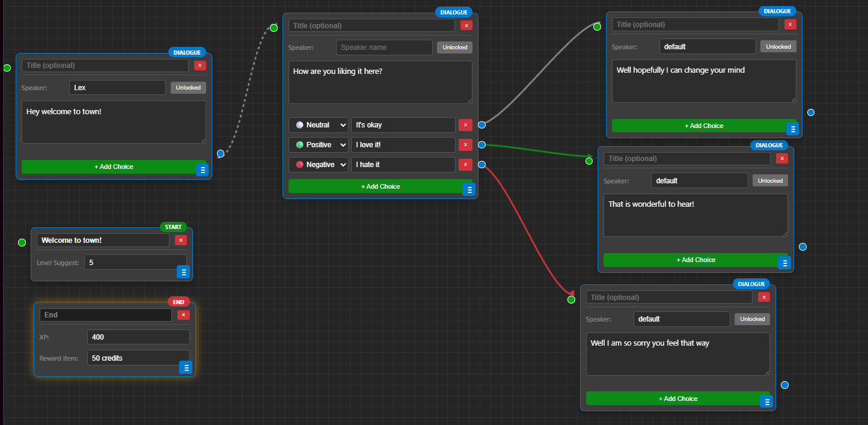Toggle Unlocked on the 'so sorry' node
Image resolution: width=868 pixels, height=425 pixels.
(x=752, y=319)
